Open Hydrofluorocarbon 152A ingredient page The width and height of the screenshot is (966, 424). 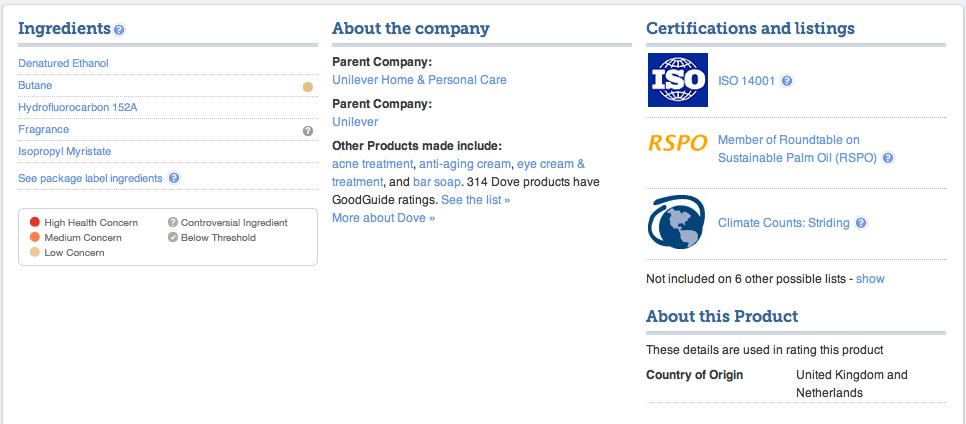(x=77, y=107)
